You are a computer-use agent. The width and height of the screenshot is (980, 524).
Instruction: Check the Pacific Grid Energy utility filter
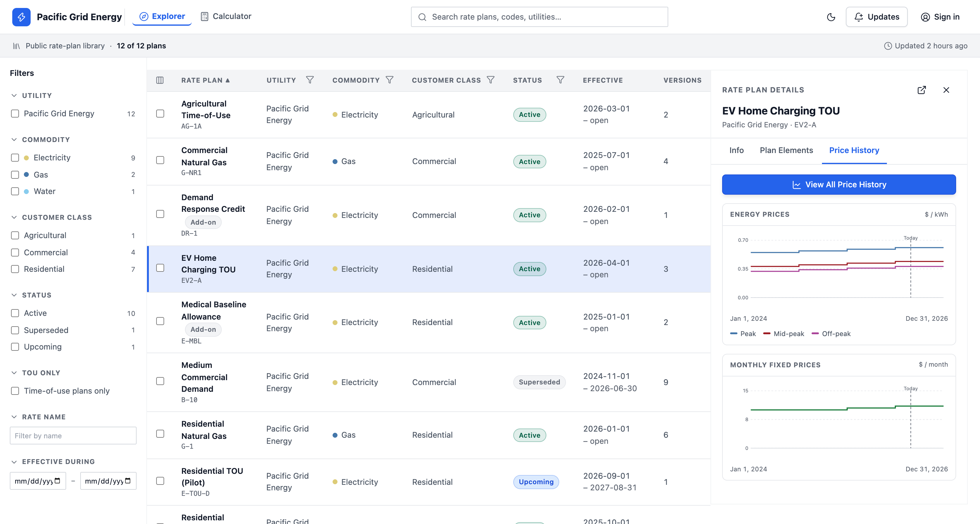15,114
